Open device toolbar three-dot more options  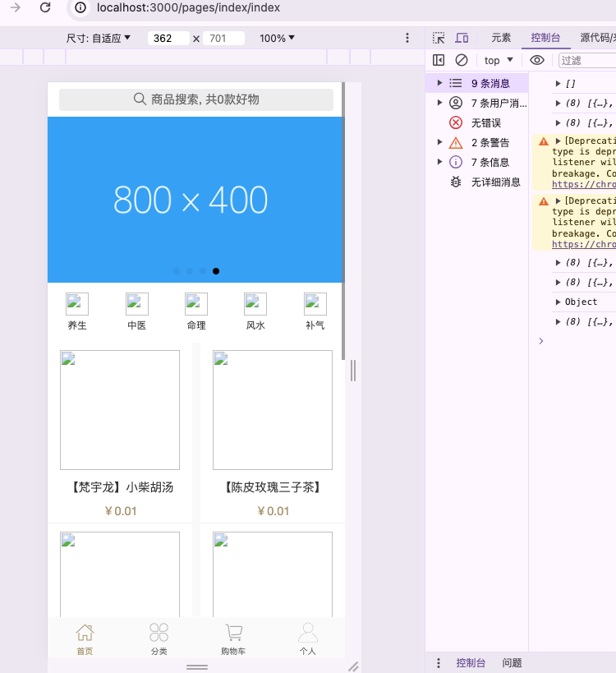407,38
